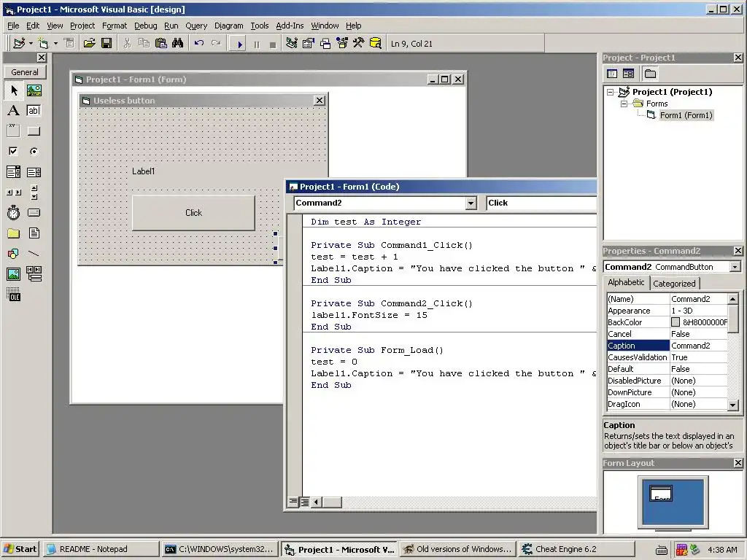The width and height of the screenshot is (747, 560).
Task: Switch to Procedure View in code window
Action: click(293, 502)
